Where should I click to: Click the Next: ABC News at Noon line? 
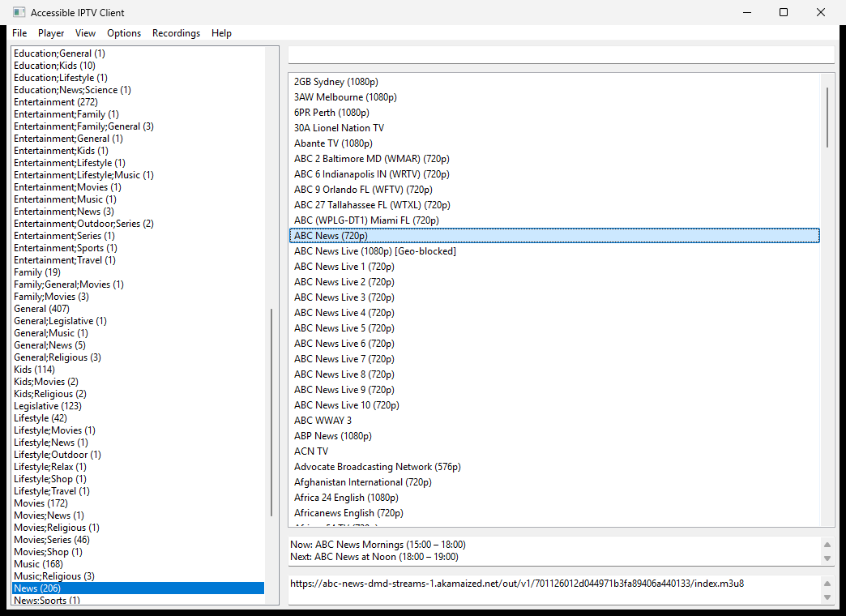(x=374, y=557)
